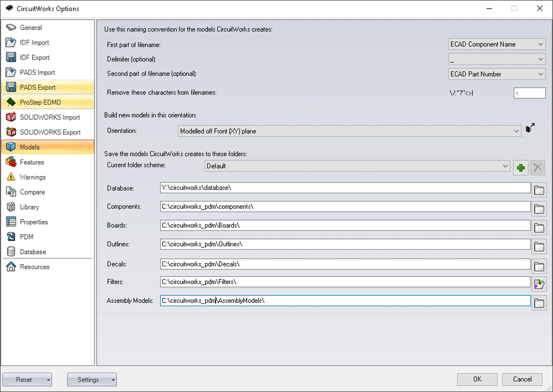
Task: Browse for the Database folder
Action: [x=539, y=190]
